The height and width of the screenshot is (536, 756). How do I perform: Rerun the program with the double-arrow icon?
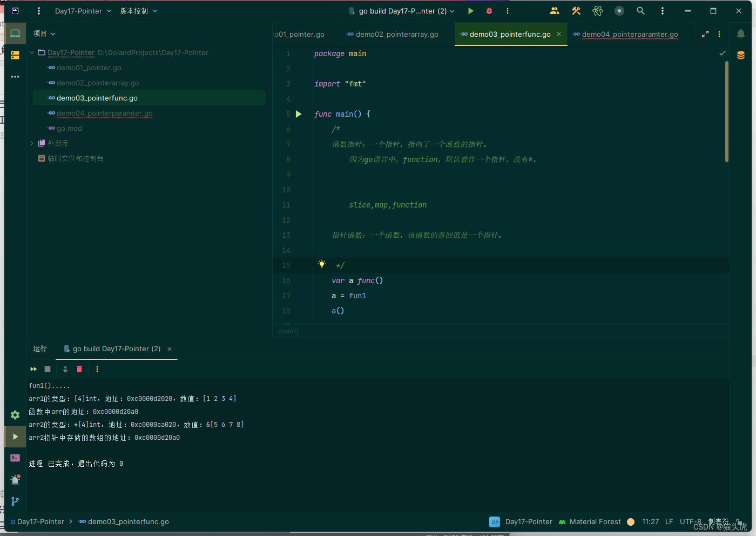click(33, 369)
